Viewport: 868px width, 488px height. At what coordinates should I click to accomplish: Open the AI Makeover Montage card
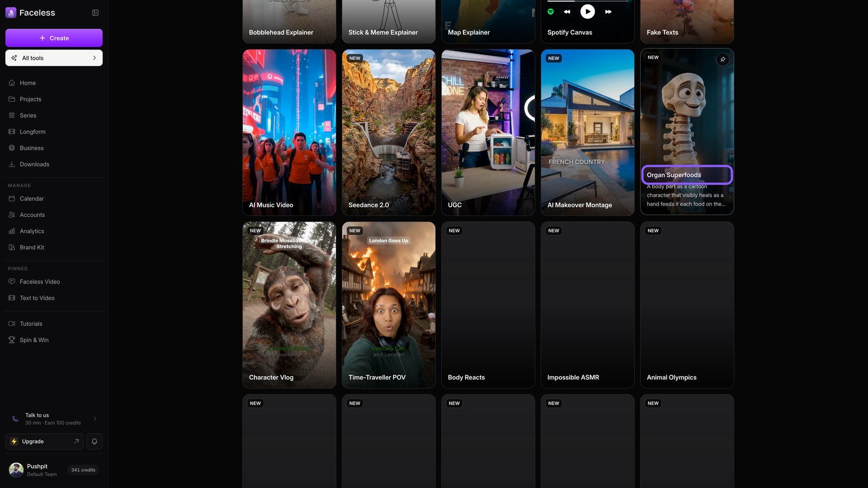tap(588, 132)
